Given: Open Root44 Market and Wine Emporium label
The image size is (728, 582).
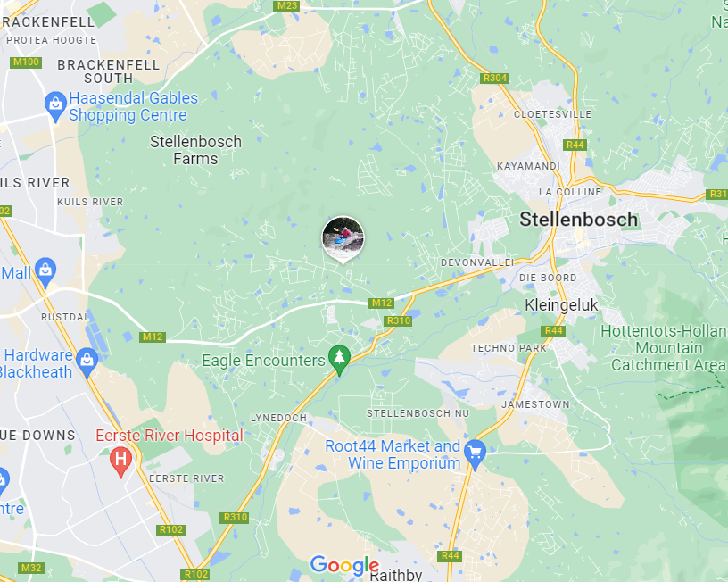Looking at the screenshot, I should point(393,454).
